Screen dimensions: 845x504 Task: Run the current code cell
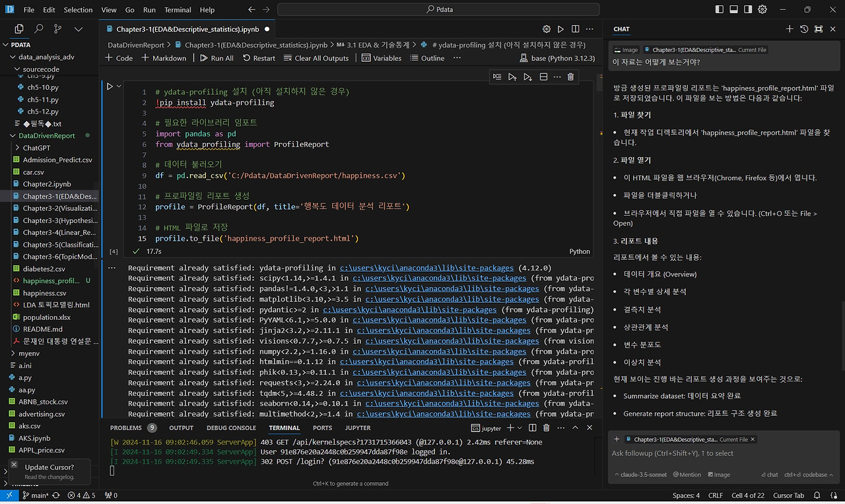110,86
